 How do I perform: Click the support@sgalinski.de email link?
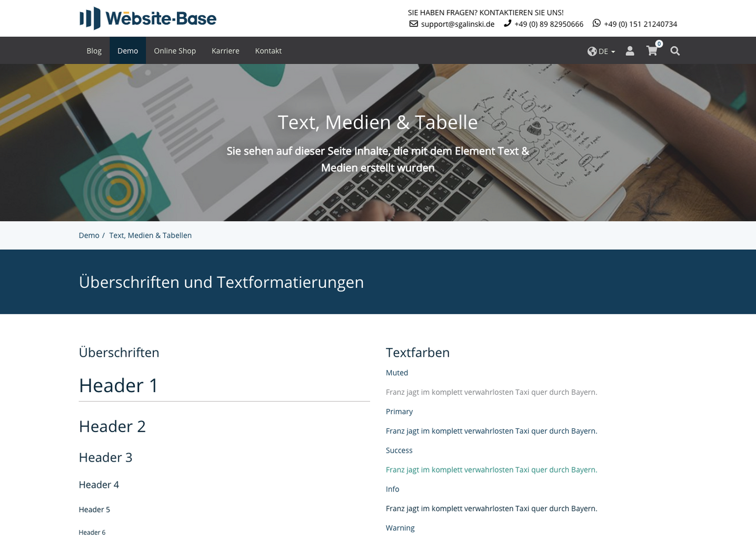click(457, 24)
